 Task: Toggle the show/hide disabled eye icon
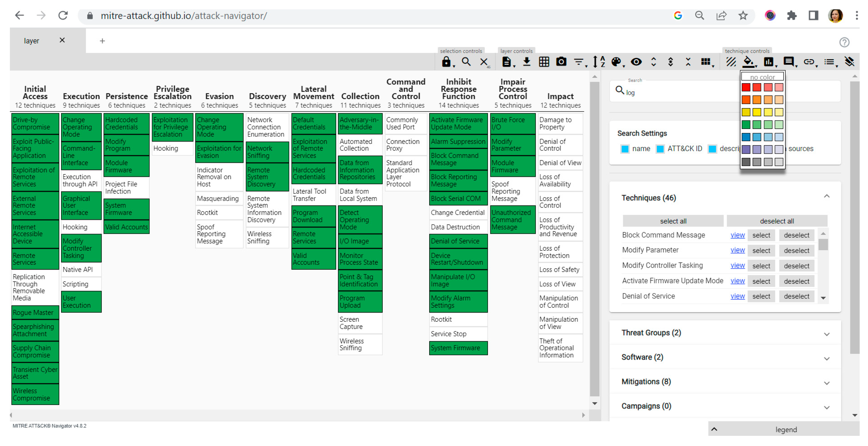tap(636, 62)
